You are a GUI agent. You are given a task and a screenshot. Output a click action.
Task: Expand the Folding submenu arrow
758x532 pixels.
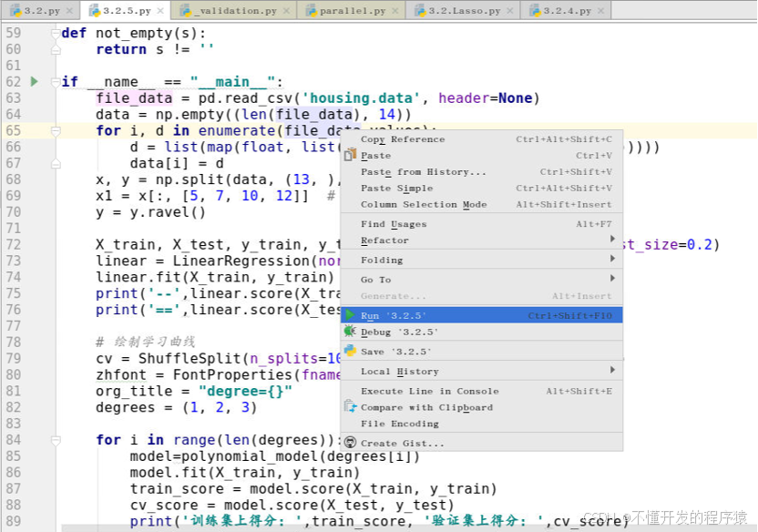[x=612, y=259]
